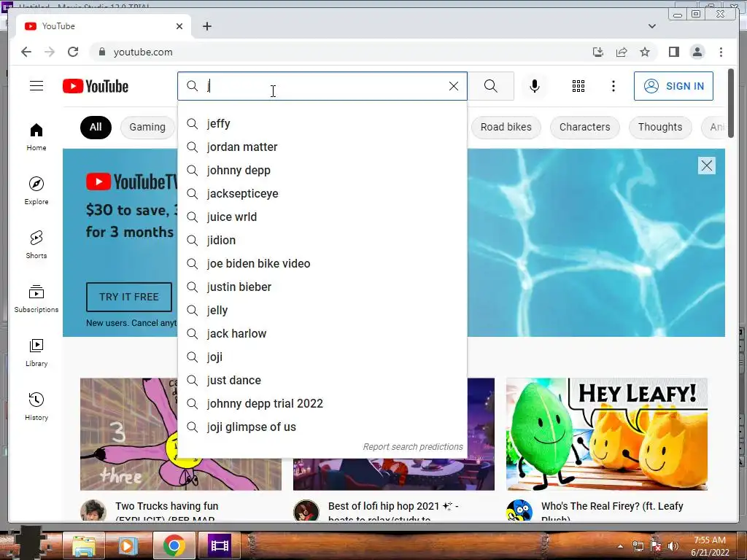Click the Chrome share page icon

point(622,52)
